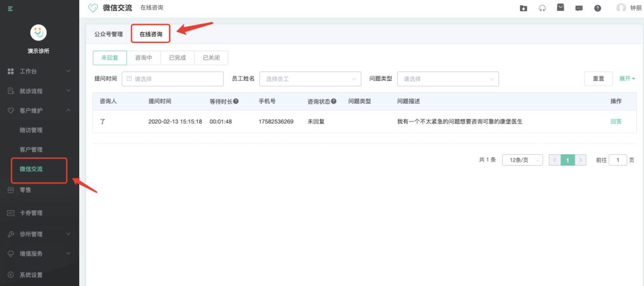
Task: Click page number 1 button
Action: click(x=568, y=160)
